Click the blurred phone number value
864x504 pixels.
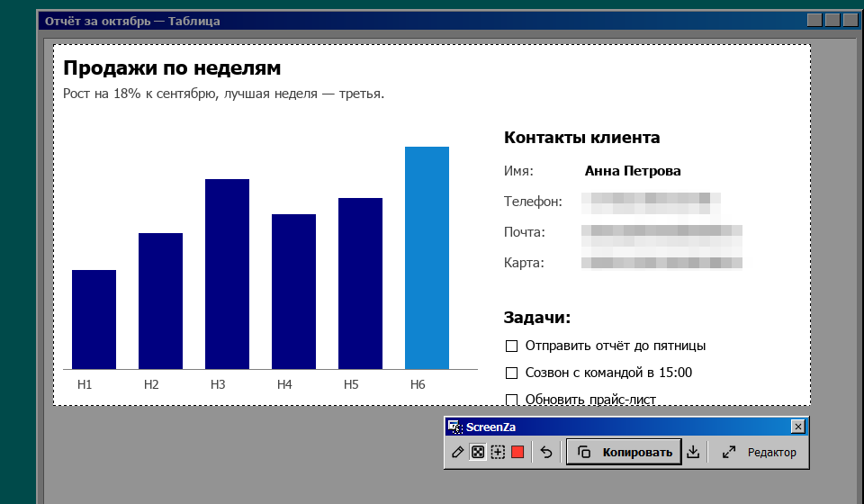[x=651, y=203]
